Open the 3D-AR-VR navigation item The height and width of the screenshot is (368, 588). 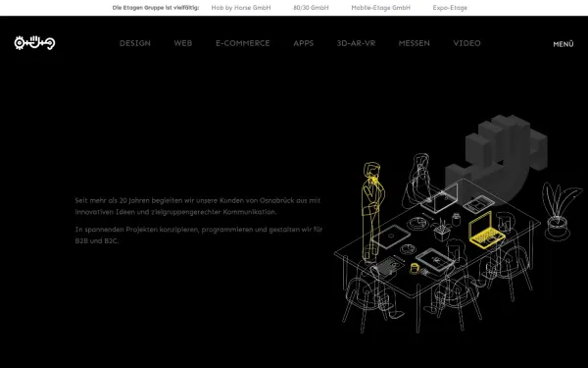pyautogui.click(x=356, y=43)
